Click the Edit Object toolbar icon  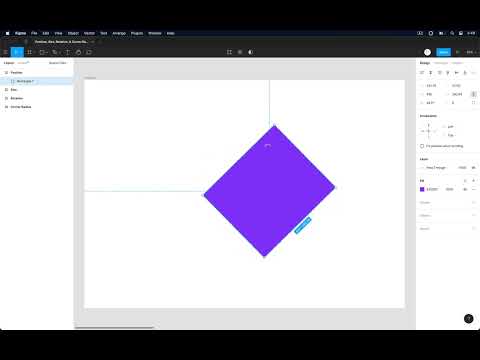click(229, 52)
